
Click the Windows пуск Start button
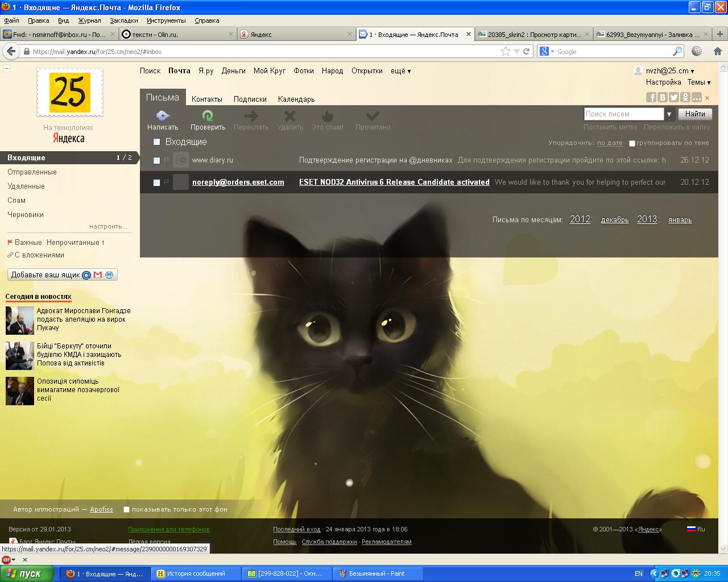point(27,573)
